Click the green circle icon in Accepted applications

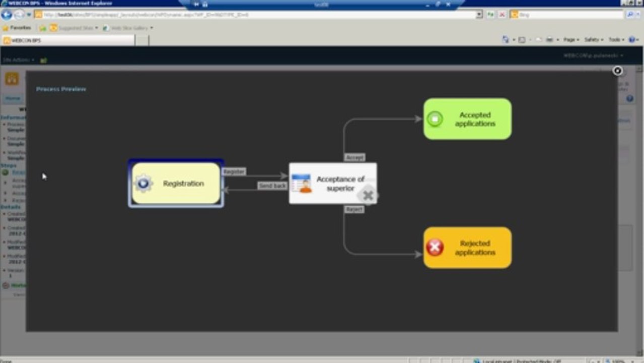tap(435, 119)
